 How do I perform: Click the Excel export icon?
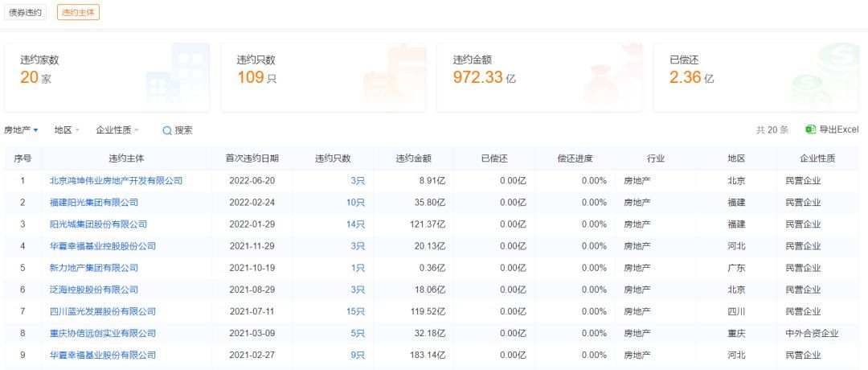(x=810, y=129)
